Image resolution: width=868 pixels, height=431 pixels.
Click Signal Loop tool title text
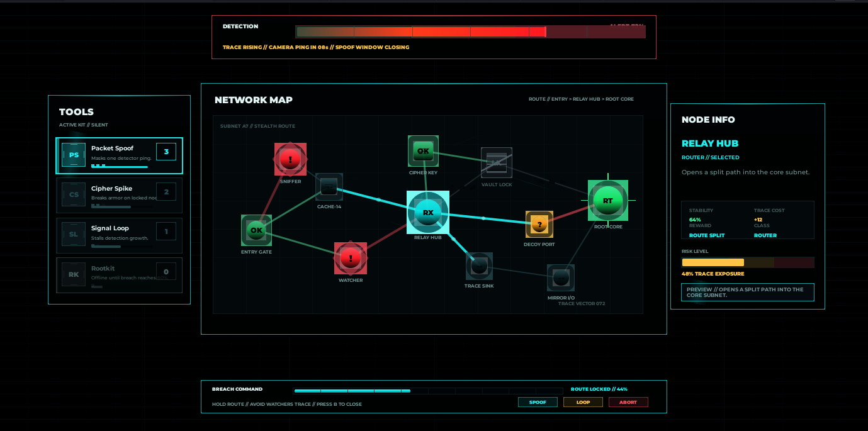point(110,228)
